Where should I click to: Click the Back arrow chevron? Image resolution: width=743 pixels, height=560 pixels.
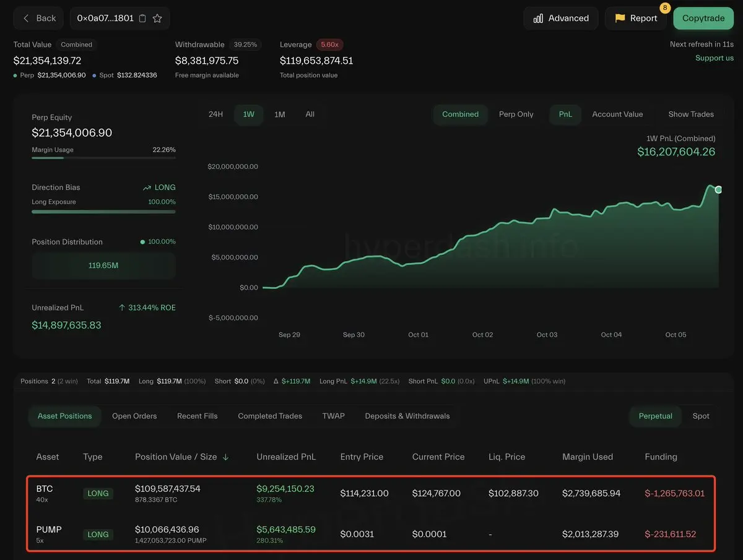(26, 19)
